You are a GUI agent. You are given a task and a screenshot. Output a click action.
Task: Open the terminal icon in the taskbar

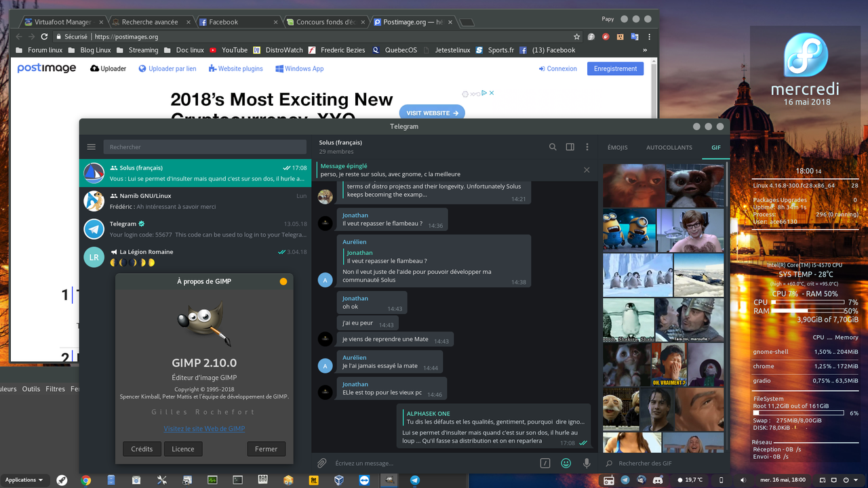click(237, 480)
